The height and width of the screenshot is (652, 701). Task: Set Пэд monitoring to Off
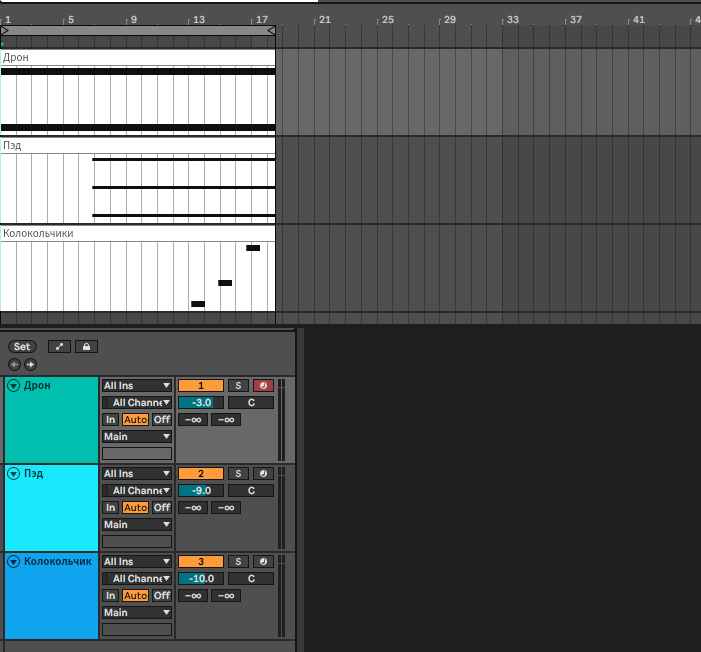(162, 508)
